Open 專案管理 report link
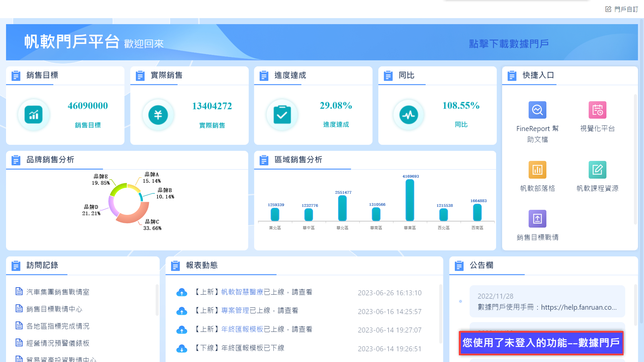 pyautogui.click(x=235, y=310)
